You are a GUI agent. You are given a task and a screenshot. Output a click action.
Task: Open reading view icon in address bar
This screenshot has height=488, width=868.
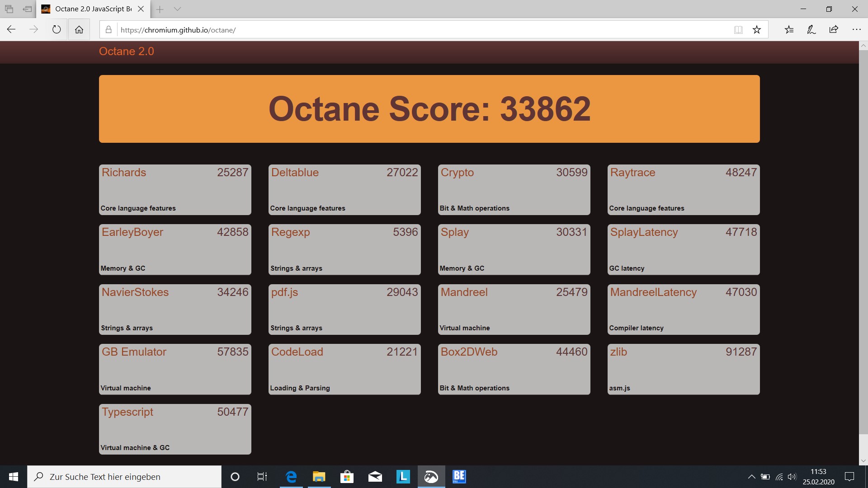pos(738,30)
